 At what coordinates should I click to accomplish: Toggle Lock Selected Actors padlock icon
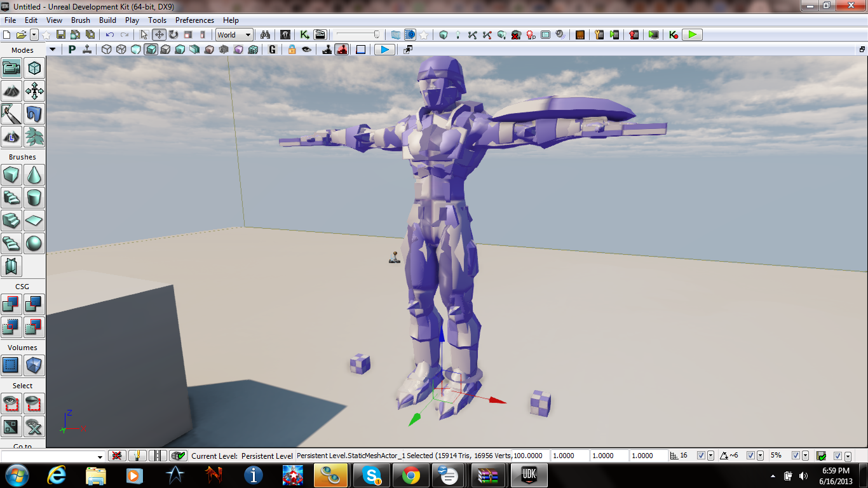tap(292, 50)
